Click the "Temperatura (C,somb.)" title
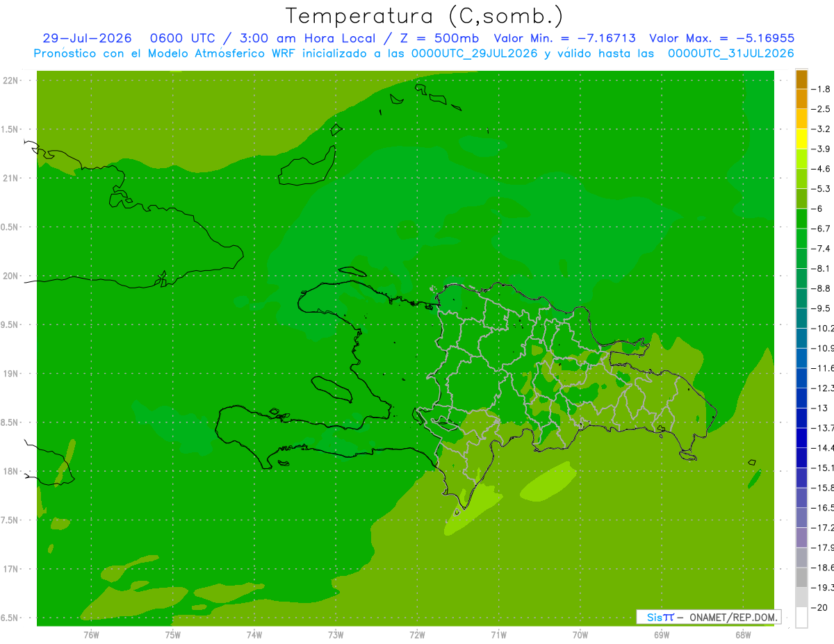 click(425, 16)
